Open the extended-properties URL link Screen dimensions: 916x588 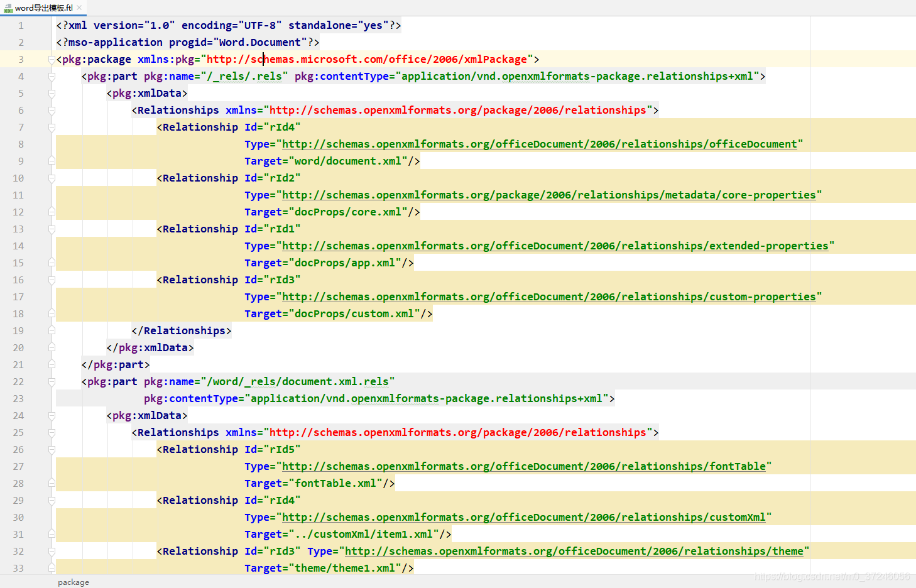pos(555,246)
